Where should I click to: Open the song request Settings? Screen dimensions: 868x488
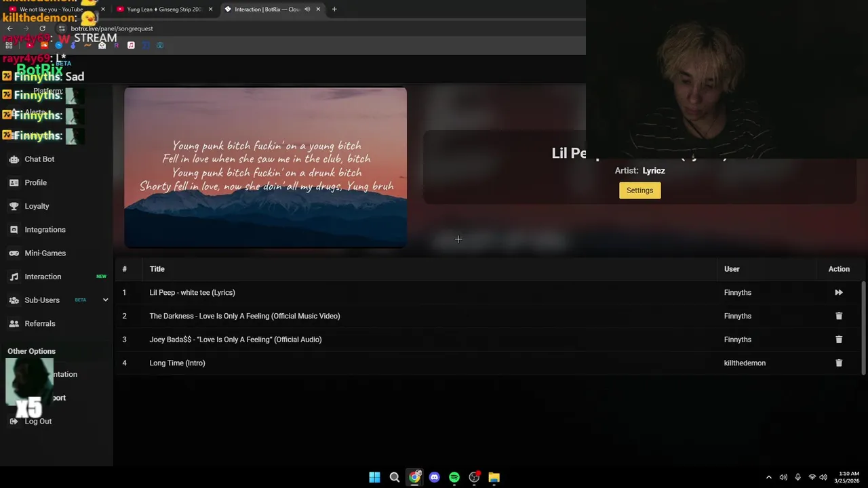coord(639,190)
